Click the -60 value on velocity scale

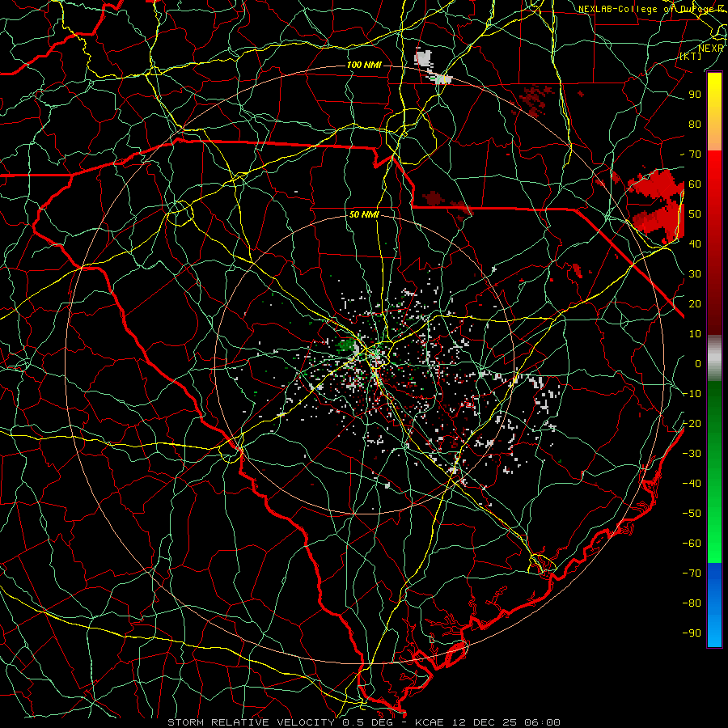(x=692, y=544)
